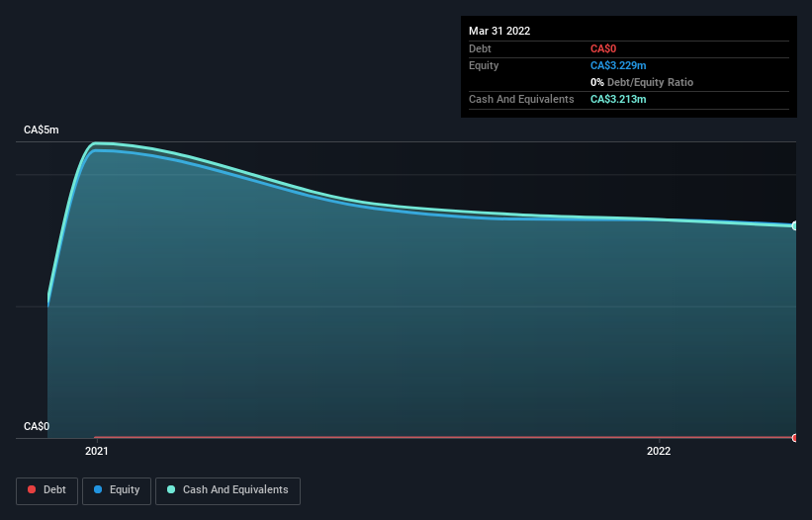
Task: Click the Debt label in tooltip
Action: (x=480, y=48)
